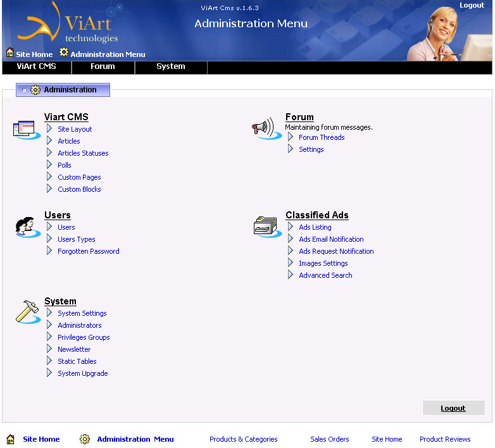Click the house icon in the header

pyautogui.click(x=9, y=53)
